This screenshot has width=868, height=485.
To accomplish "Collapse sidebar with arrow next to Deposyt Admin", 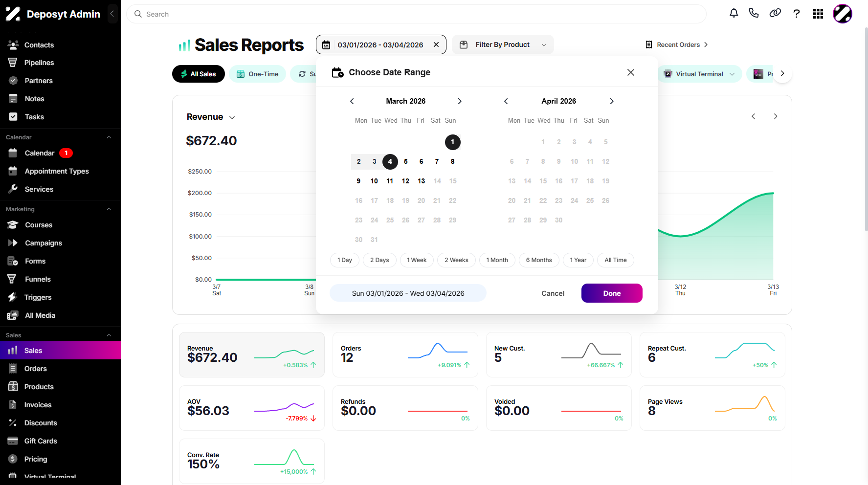I will pos(112,14).
